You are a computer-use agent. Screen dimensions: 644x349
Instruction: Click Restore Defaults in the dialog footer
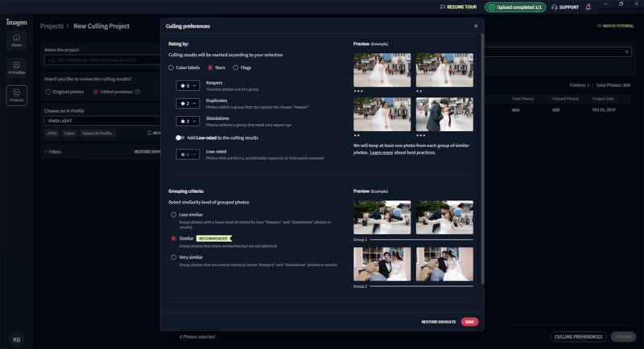click(x=439, y=322)
